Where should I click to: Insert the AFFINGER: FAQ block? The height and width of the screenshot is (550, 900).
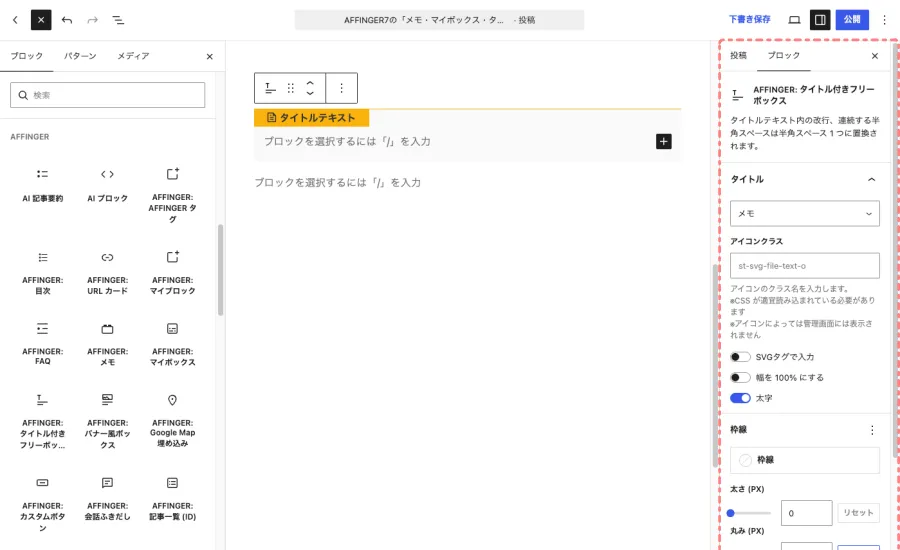(42, 344)
